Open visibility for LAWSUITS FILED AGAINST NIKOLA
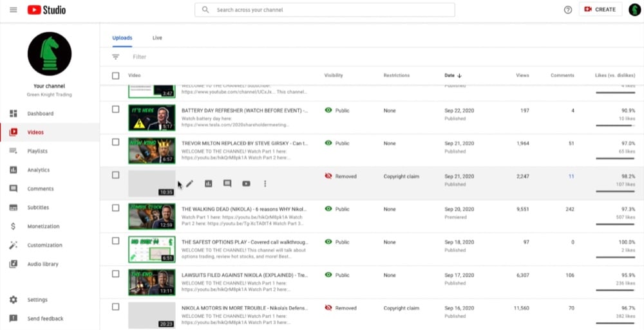644x330 pixels. 337,275
